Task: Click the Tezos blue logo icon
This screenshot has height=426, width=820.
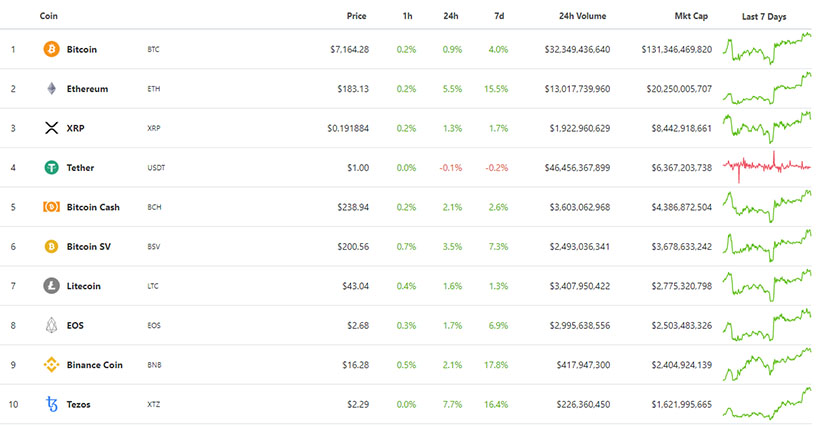Action: (x=51, y=404)
